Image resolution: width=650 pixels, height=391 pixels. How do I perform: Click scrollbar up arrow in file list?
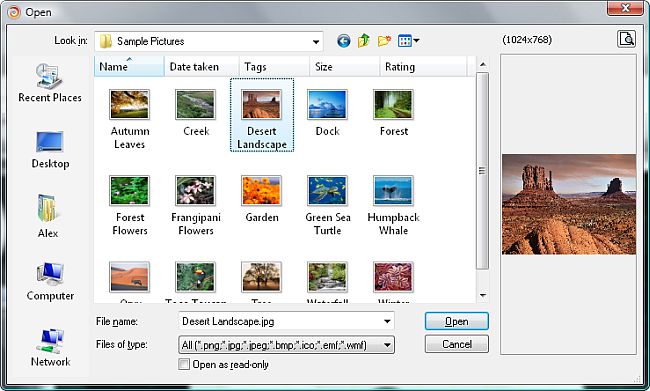click(x=483, y=64)
